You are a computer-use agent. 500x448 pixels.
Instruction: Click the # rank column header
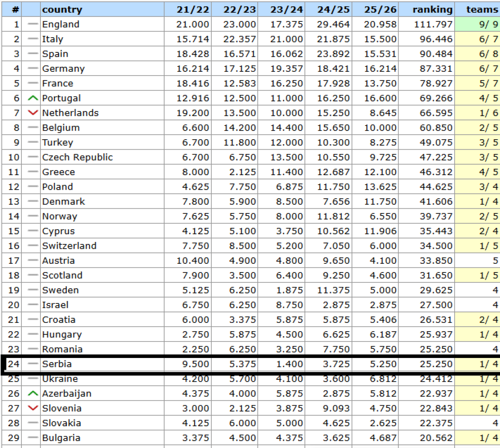coord(15,10)
